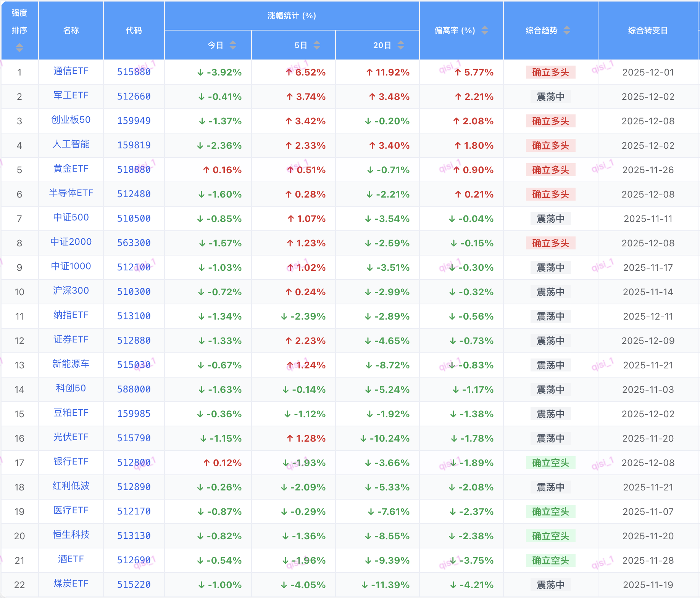Open the 通信ETF name link
This screenshot has width=700, height=598.
point(71,71)
